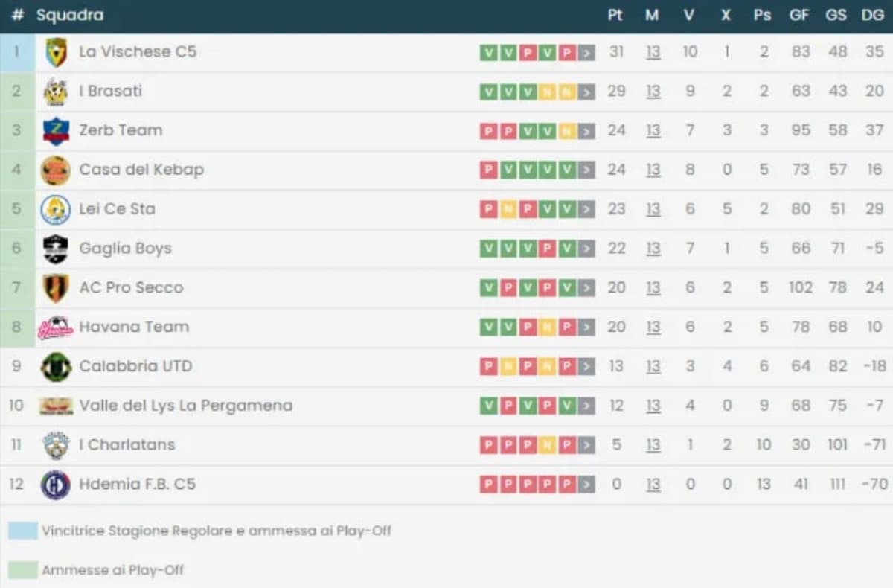This screenshot has width=893, height=588.
Task: Expand La Vischese C5 recent form arrow
Action: coord(587,52)
